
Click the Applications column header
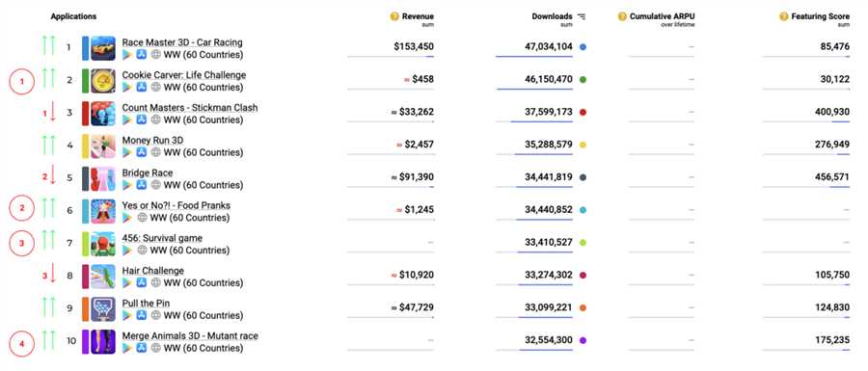pyautogui.click(x=73, y=16)
